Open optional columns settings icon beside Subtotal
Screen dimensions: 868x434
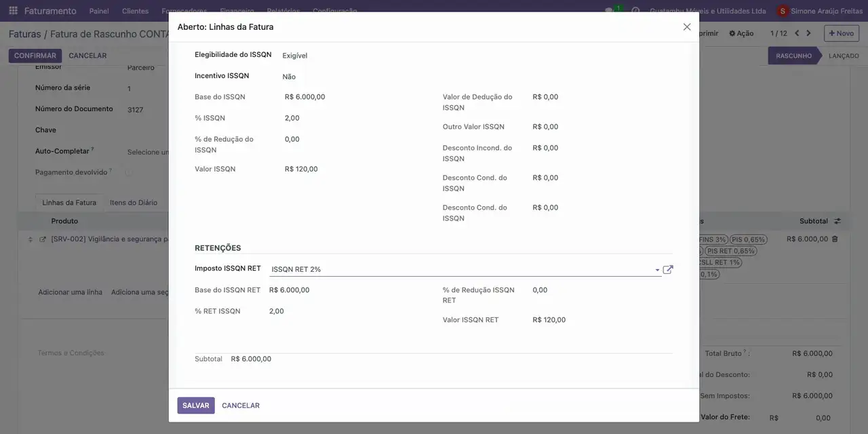tap(837, 221)
